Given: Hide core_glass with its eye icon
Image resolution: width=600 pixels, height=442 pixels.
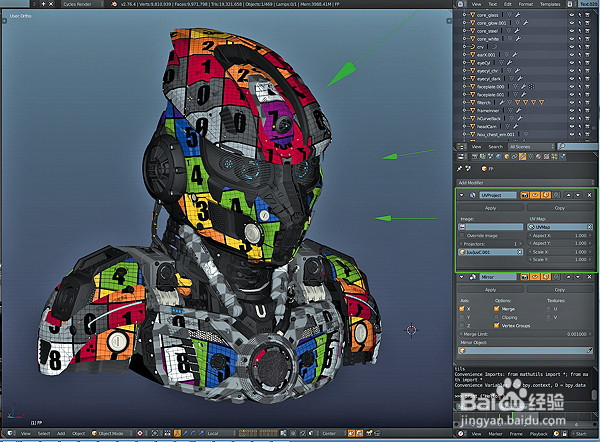Looking at the screenshot, I should [572, 15].
